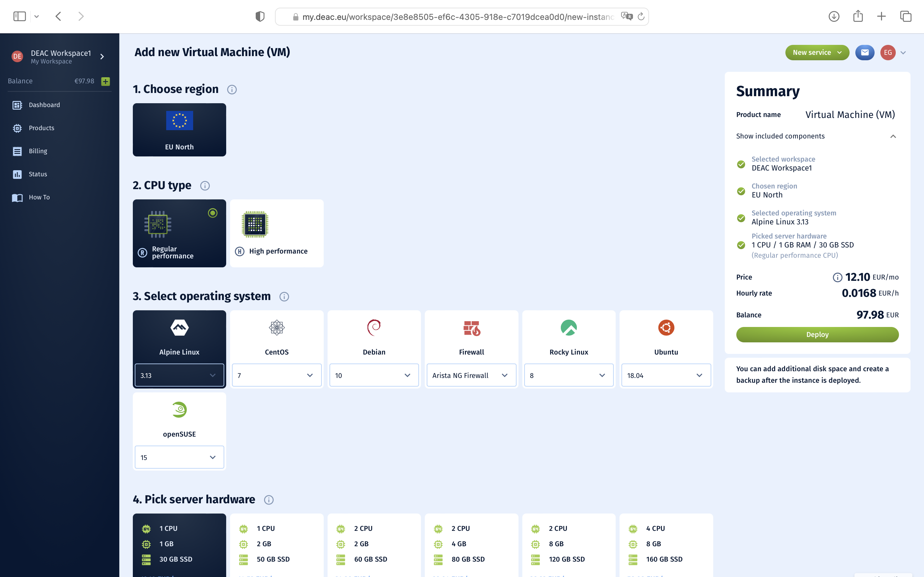Click the info icon beside Pick server hardware
The width and height of the screenshot is (924, 577).
coord(269,500)
